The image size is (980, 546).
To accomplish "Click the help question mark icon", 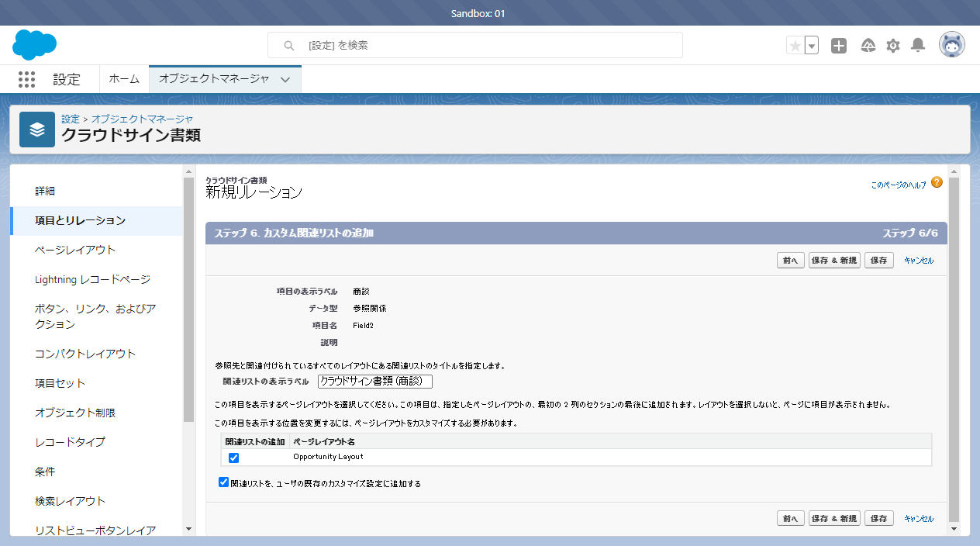I will coord(937,183).
